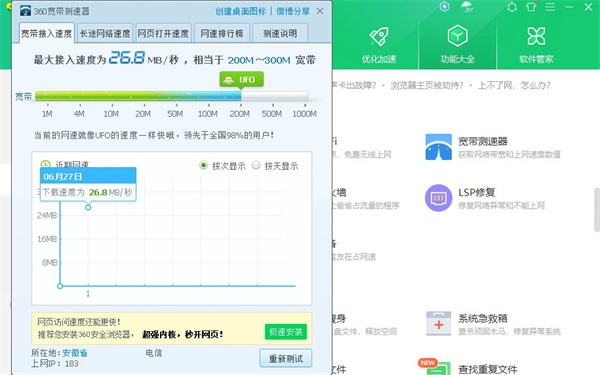The image size is (600, 375).
Task: Click the green 极速安装 button
Action: pos(286,332)
